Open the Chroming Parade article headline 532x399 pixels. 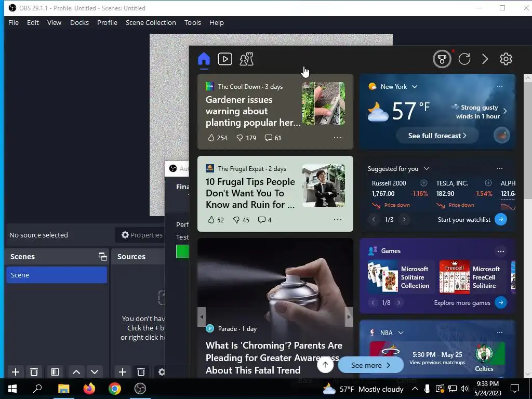coord(274,357)
